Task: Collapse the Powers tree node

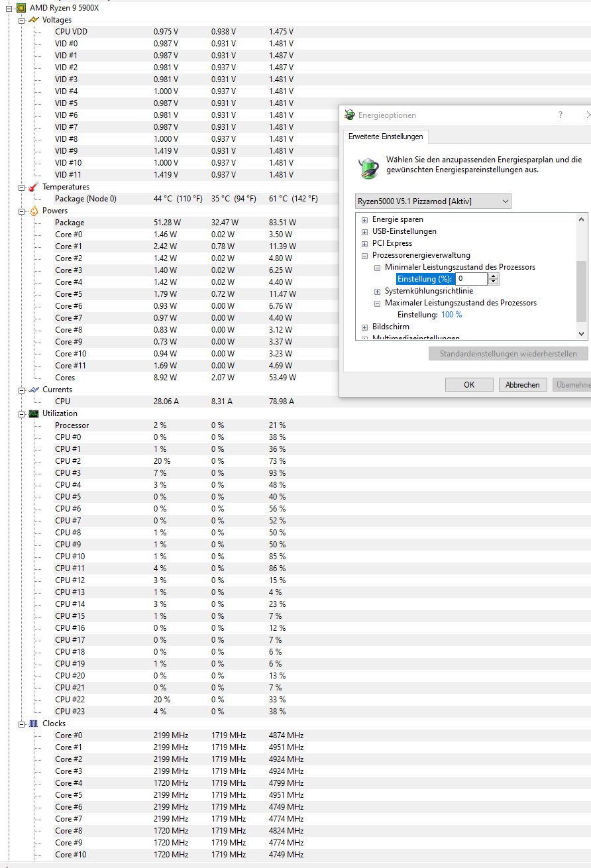Action: coord(21,211)
